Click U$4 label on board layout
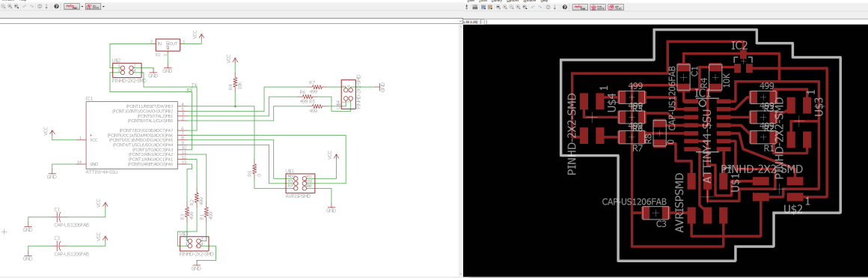This screenshot has height=278, width=868. coord(611,103)
